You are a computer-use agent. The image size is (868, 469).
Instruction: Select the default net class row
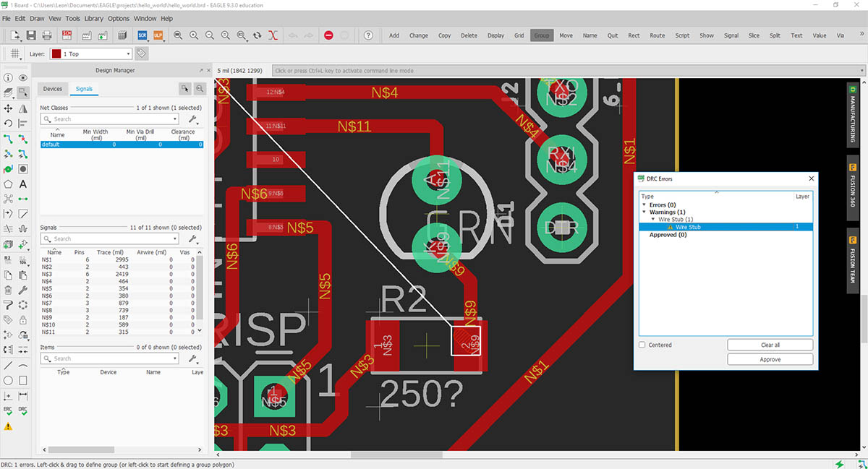[122, 145]
